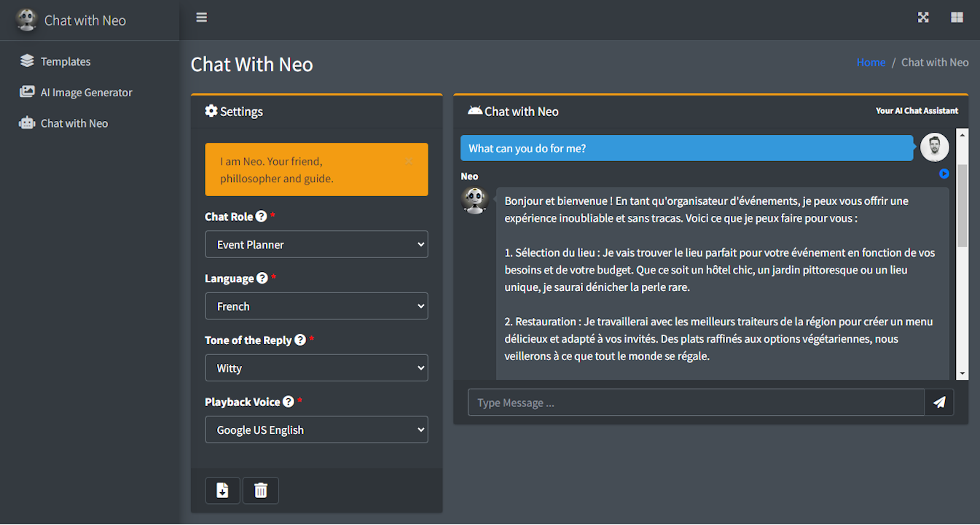The width and height of the screenshot is (980, 525).
Task: Send message with the paper plane icon
Action: (939, 402)
